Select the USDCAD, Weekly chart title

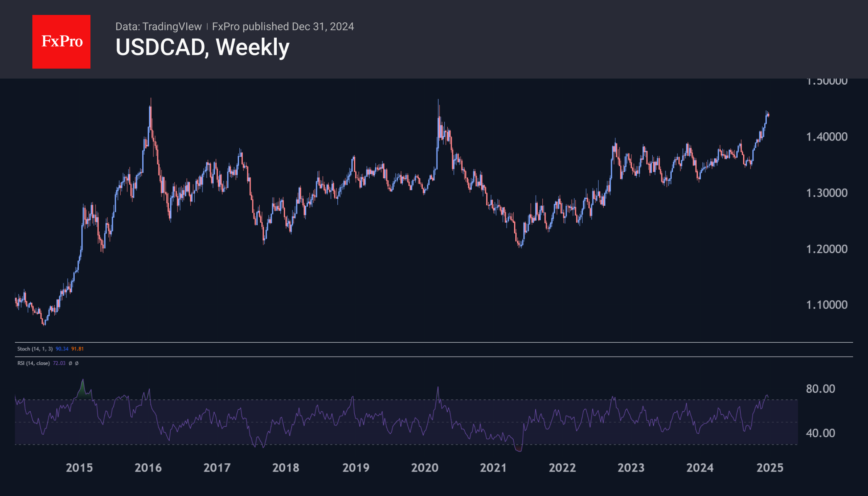coord(202,47)
